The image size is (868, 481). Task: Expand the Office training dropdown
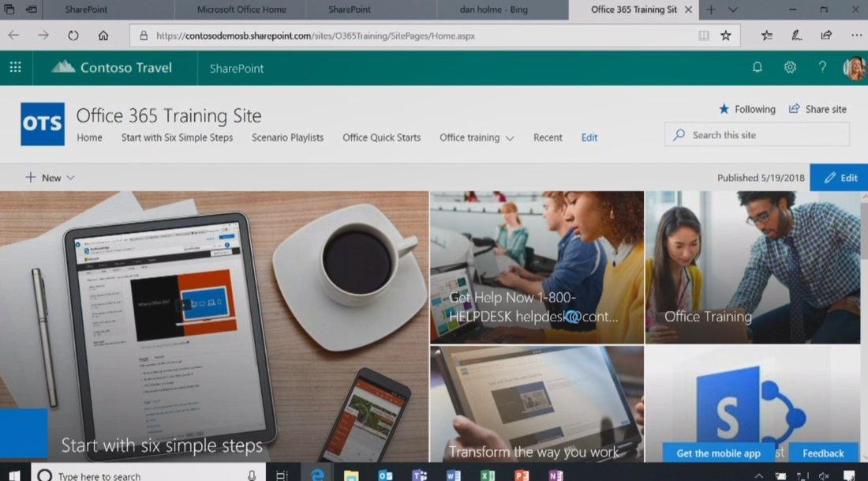[x=509, y=137]
